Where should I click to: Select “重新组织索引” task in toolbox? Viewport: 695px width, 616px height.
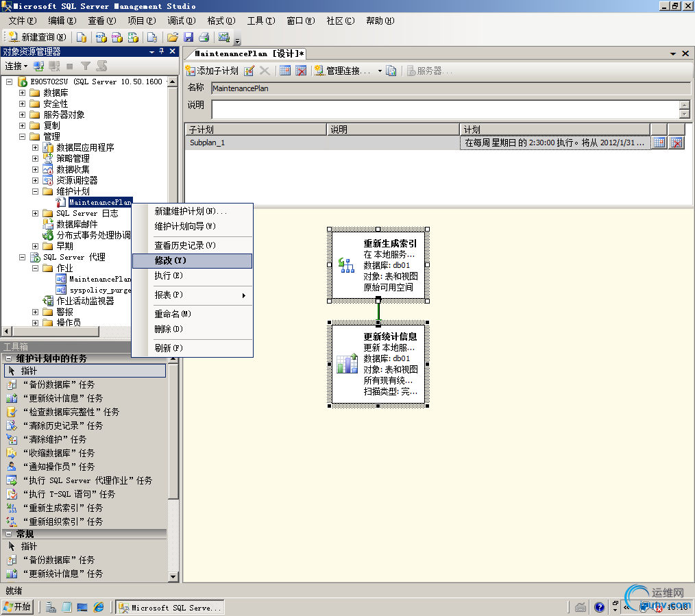tap(63, 522)
